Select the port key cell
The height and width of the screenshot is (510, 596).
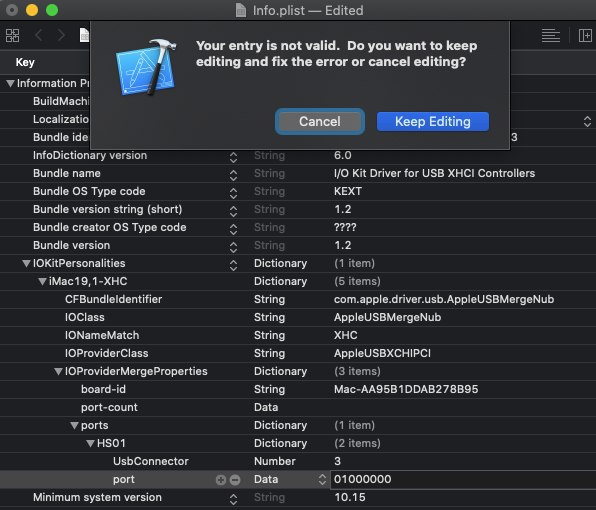tap(124, 480)
